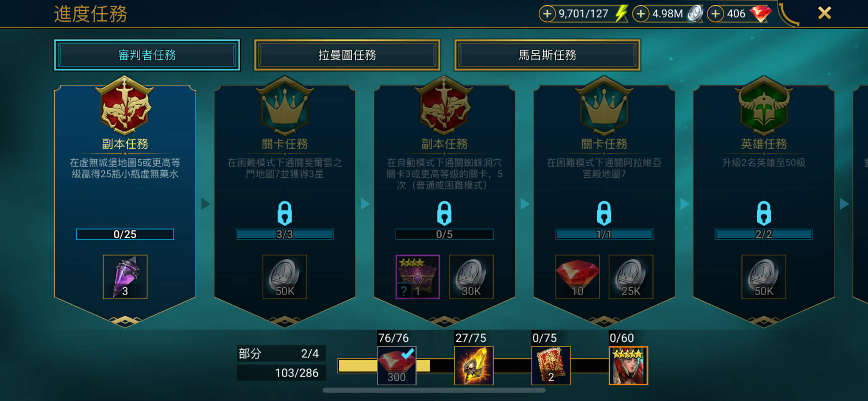The width and height of the screenshot is (868, 401).
Task: Add more energy with the plus button
Action: pyautogui.click(x=547, y=14)
